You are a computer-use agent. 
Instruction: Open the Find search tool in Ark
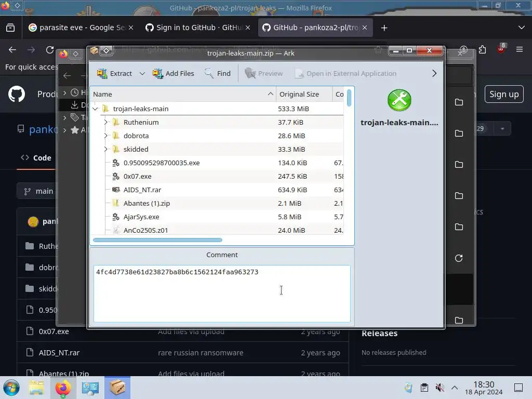(x=218, y=73)
